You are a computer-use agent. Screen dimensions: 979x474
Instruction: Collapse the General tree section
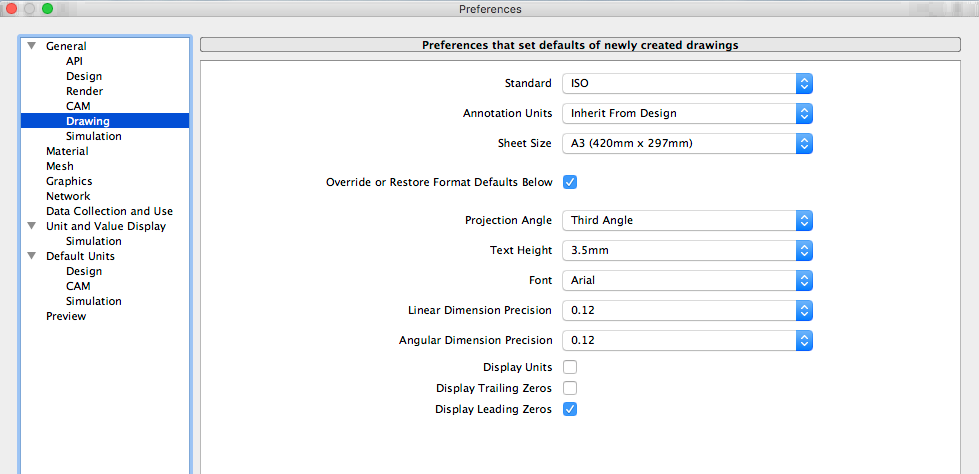[31, 46]
